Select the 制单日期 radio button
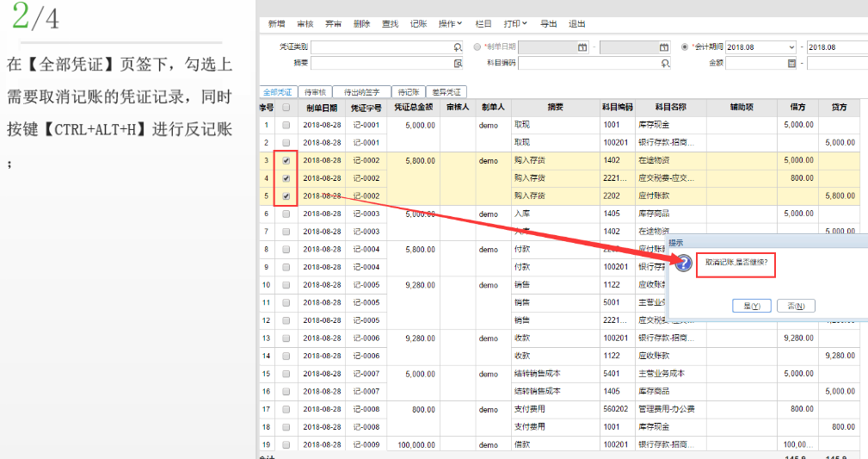Image resolution: width=868 pixels, height=459 pixels. (x=477, y=47)
